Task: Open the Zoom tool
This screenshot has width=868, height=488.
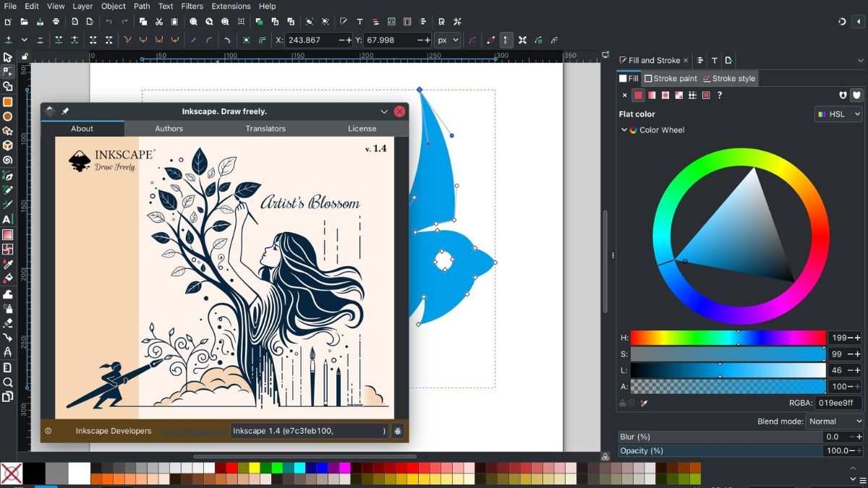Action: tap(8, 381)
